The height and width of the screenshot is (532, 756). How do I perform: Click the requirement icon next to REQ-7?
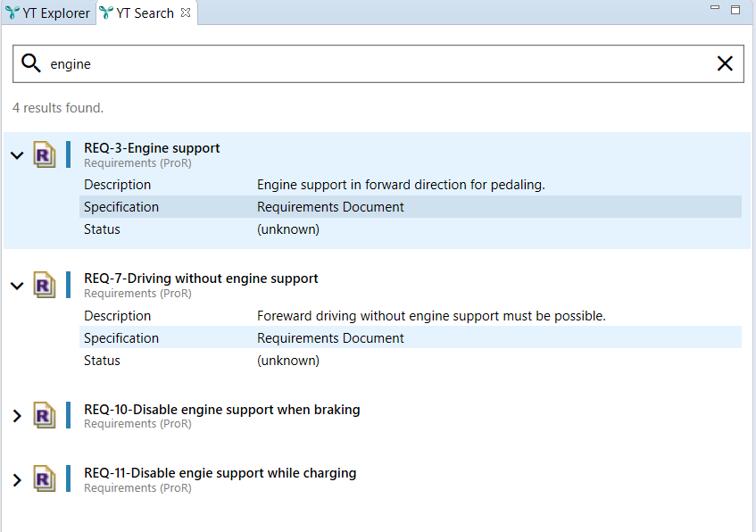45,285
